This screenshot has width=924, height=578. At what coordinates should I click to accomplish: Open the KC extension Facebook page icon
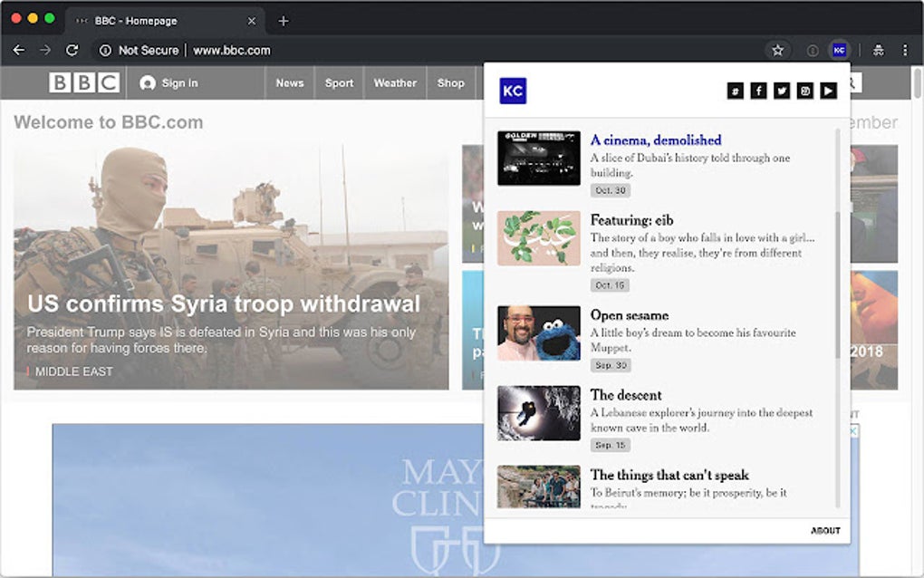[x=759, y=91]
